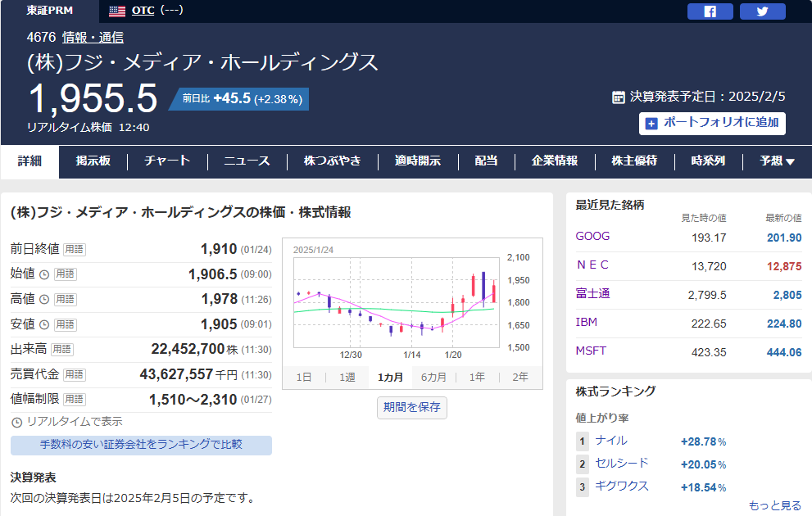Viewport: 812px width, 516px height.
Task: Click the US flag OTC icon
Action: [x=117, y=11]
